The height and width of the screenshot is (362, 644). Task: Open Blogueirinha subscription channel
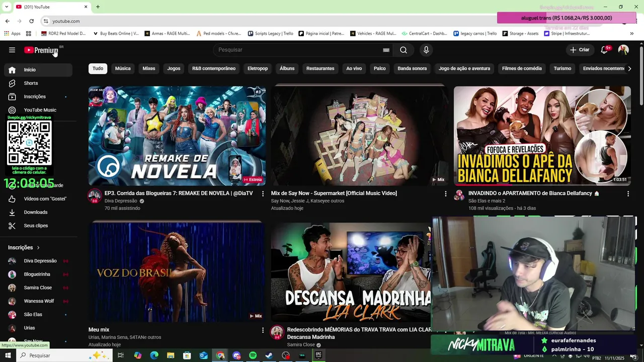(38, 275)
